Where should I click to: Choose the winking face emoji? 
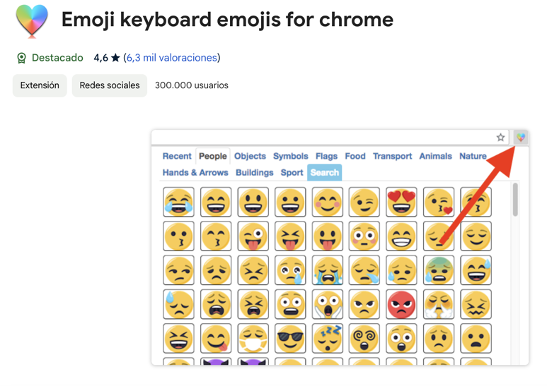point(365,202)
